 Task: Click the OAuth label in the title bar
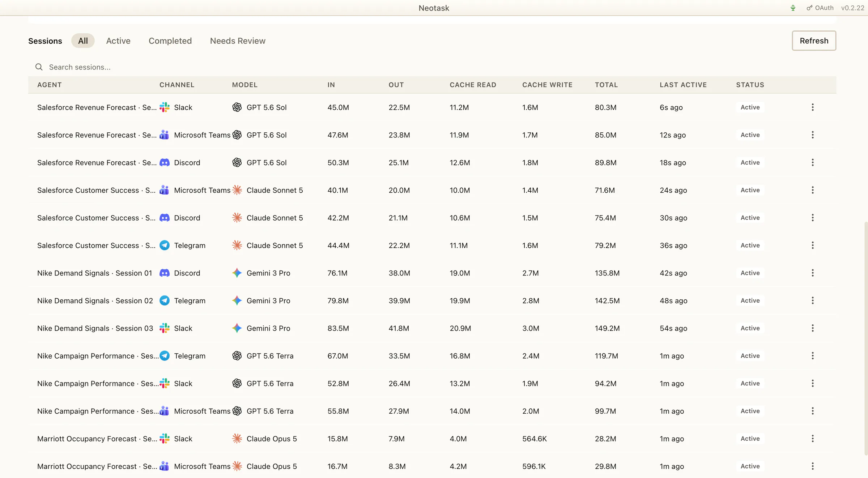tap(824, 8)
